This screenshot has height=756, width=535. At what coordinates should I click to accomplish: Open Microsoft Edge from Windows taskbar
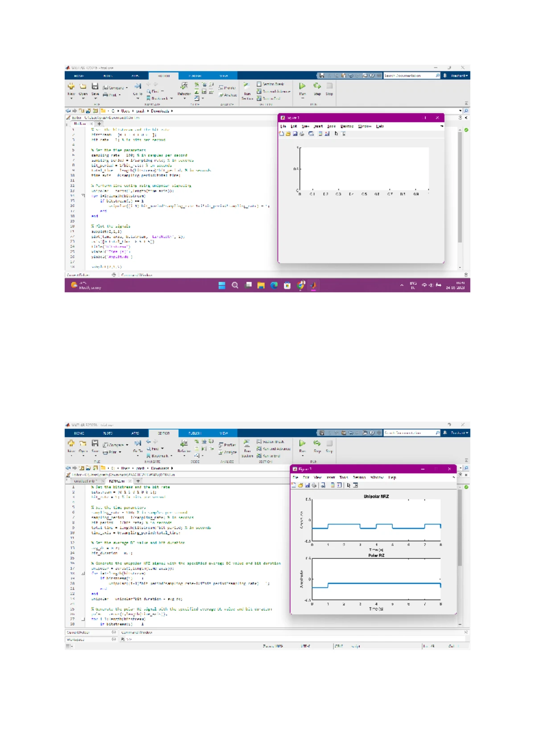[274, 285]
